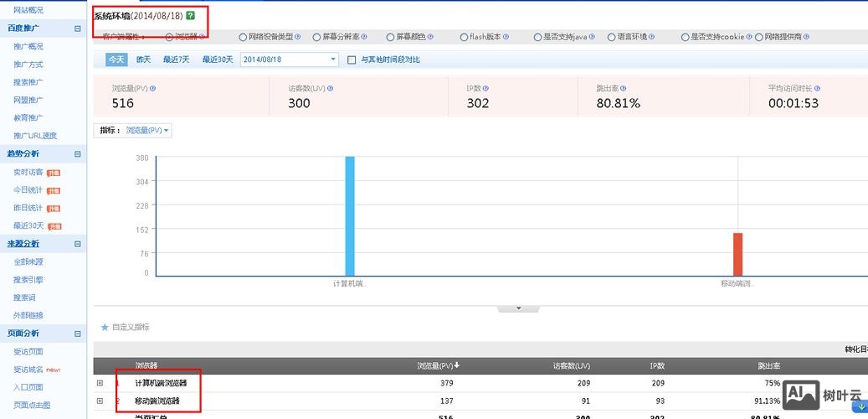Select the 网络设备类型 radio button
Image resolution: width=868 pixels, height=419 pixels.
click(243, 37)
